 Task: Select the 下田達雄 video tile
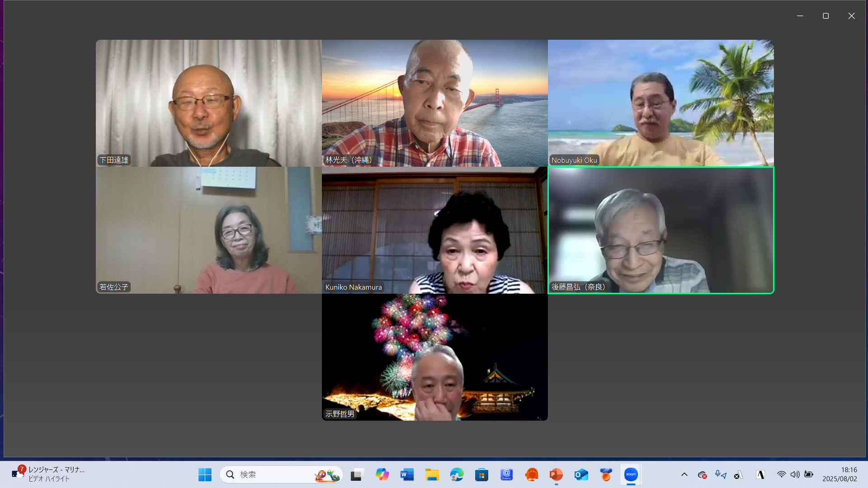(x=209, y=103)
